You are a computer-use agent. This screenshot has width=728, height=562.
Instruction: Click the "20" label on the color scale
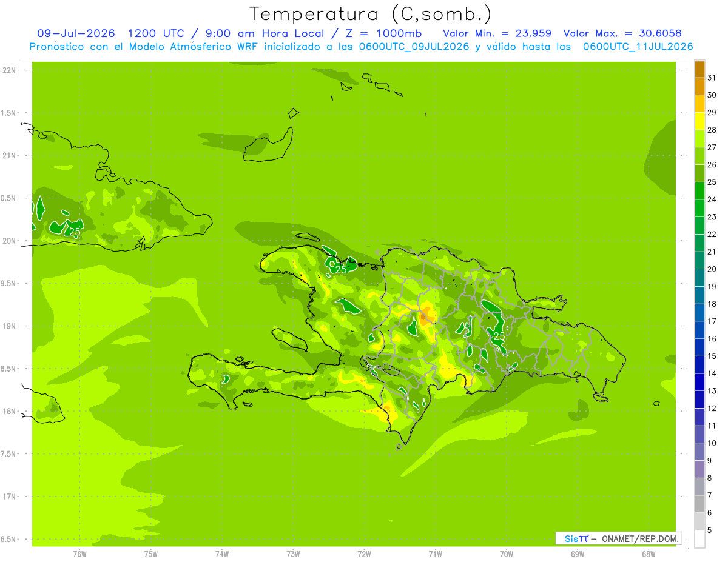[x=712, y=269]
